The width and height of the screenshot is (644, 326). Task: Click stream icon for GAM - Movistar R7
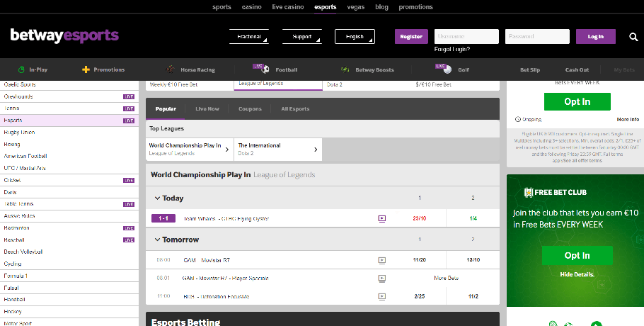(x=382, y=260)
